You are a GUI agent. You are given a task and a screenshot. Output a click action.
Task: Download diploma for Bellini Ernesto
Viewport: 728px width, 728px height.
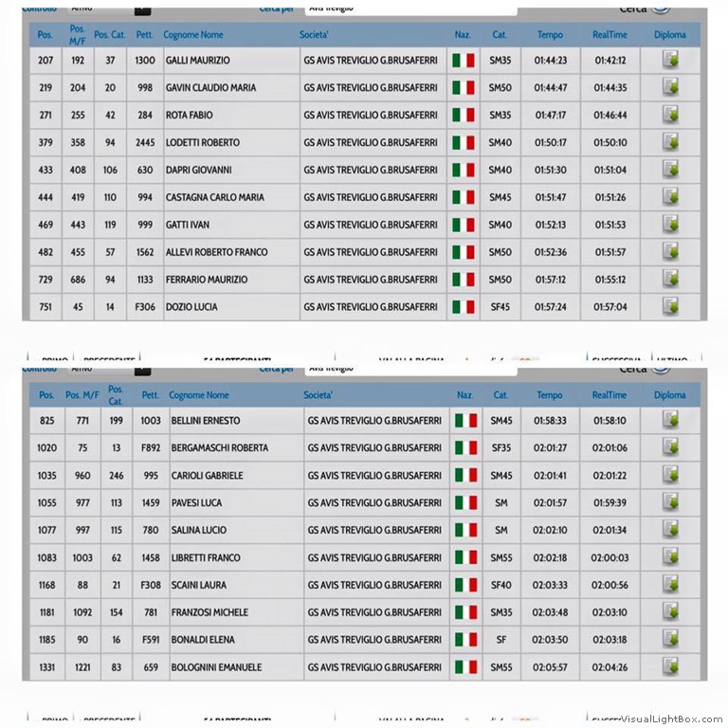[670, 420]
